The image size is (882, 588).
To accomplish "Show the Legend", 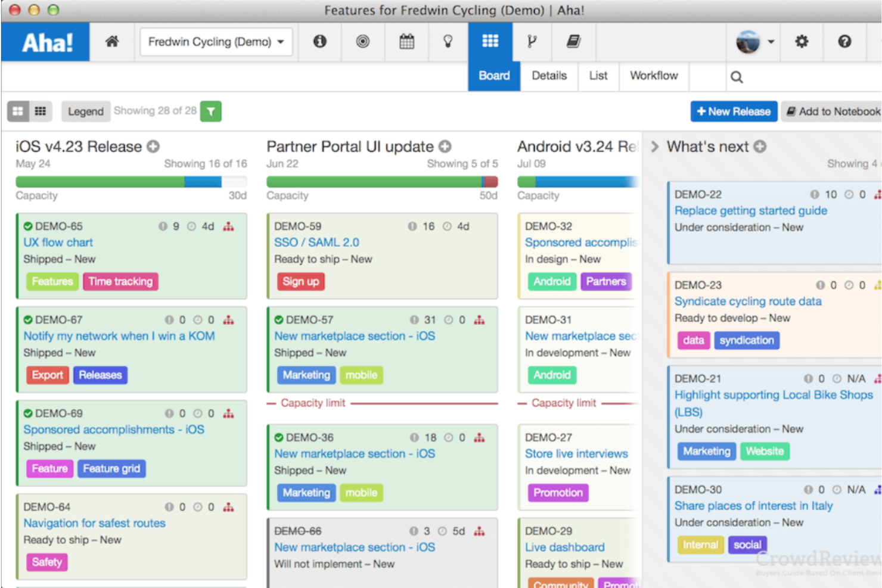I will [x=85, y=111].
